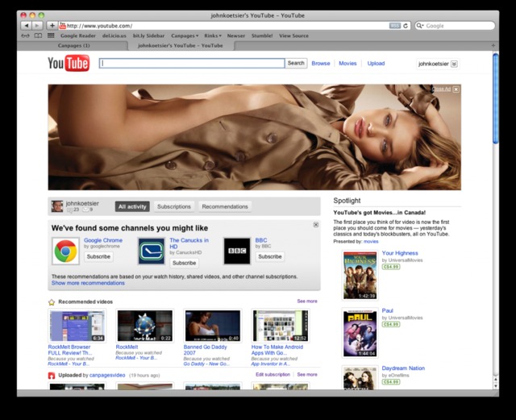Open How To Make Android Apps thumbnail

coord(281,326)
